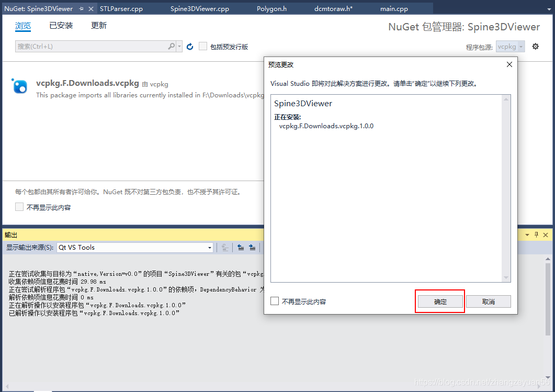Viewport: 555px width, 392px height.
Task: Check 不再显示此内容 in preview dialog
Action: coord(274,301)
